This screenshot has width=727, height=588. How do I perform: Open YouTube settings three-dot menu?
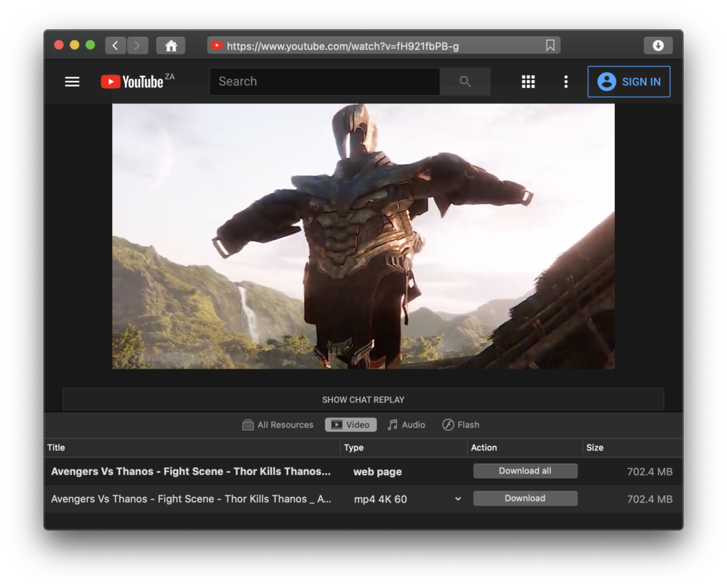click(566, 82)
